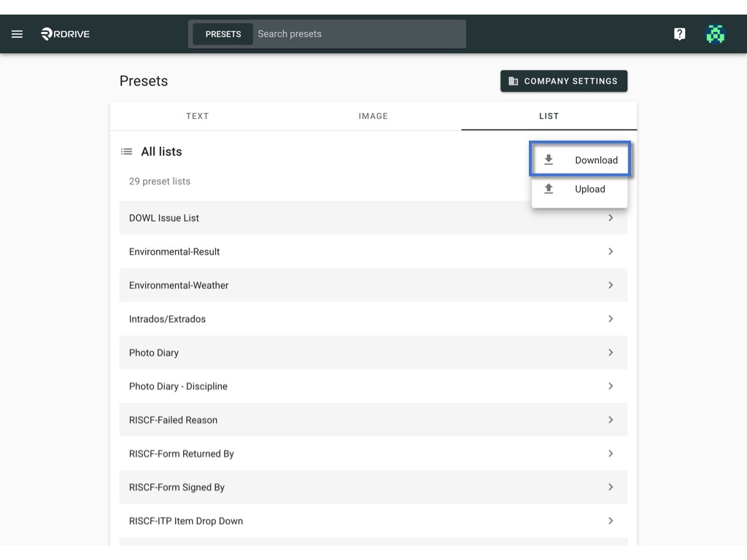Open COMPANY SETTINGS

564,81
